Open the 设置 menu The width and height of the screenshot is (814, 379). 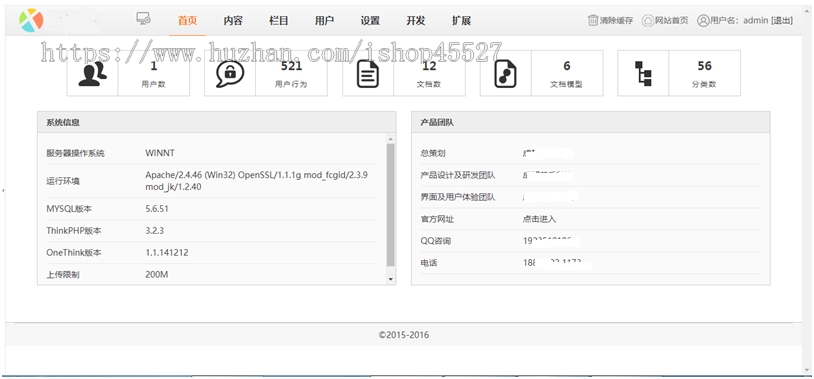point(370,21)
